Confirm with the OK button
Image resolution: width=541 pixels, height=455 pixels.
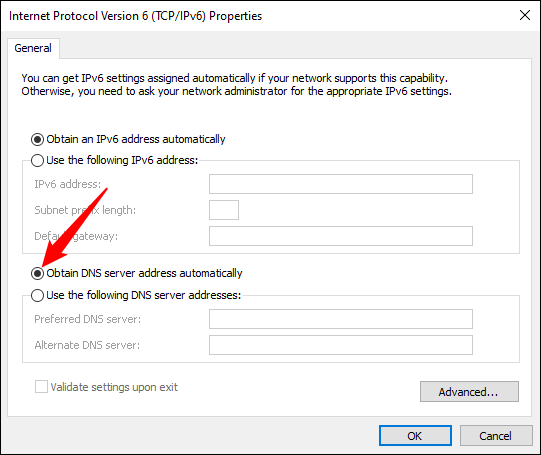click(415, 436)
